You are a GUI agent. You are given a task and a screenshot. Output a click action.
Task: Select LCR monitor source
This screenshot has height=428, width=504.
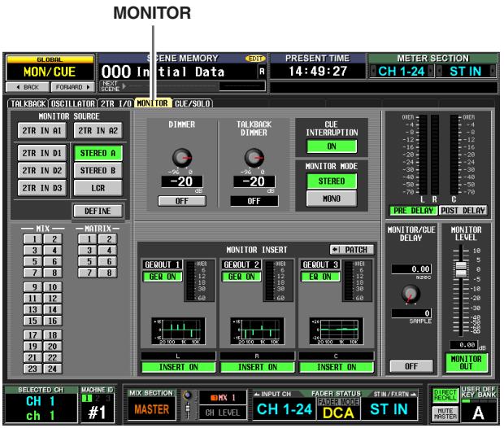pyautogui.click(x=98, y=188)
